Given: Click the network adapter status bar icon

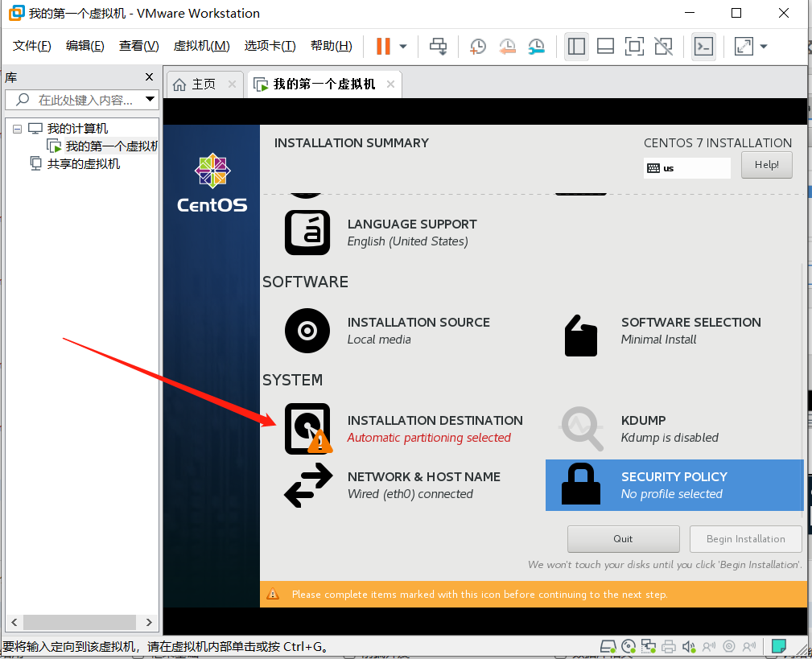Looking at the screenshot, I should click(x=649, y=646).
